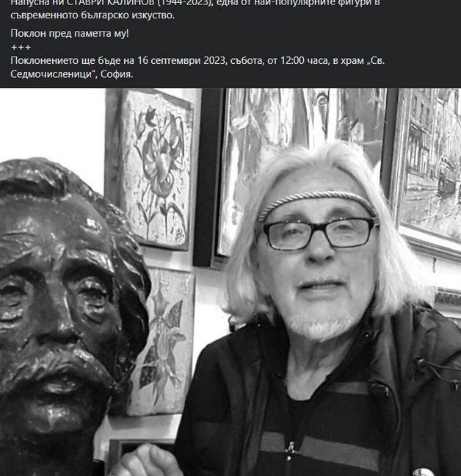The height and width of the screenshot is (476, 461).
Task: Select the text 'Поклон пред паметта му!'
Action: (70, 33)
